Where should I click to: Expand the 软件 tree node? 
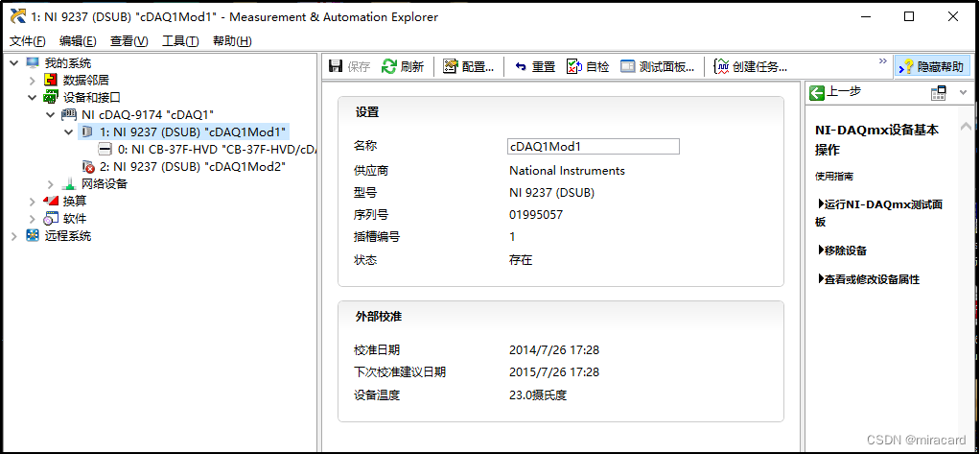(33, 219)
